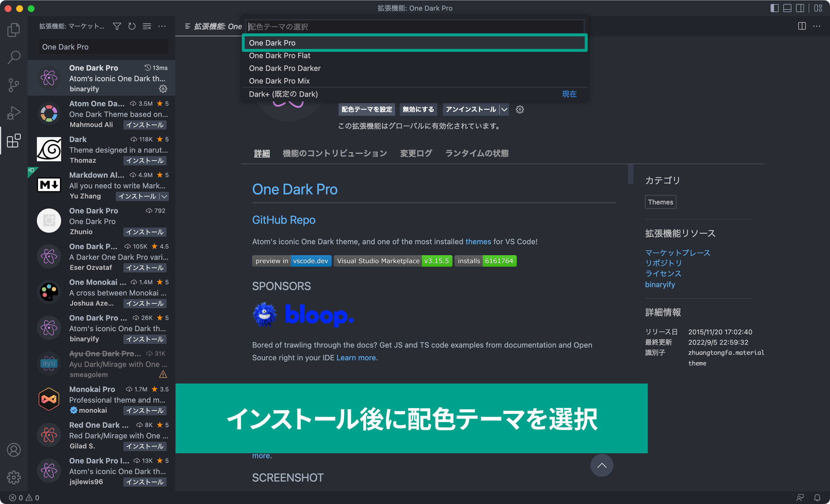Viewport: 830px width, 504px height.
Task: Open the Run and Debug view
Action: pos(14,113)
